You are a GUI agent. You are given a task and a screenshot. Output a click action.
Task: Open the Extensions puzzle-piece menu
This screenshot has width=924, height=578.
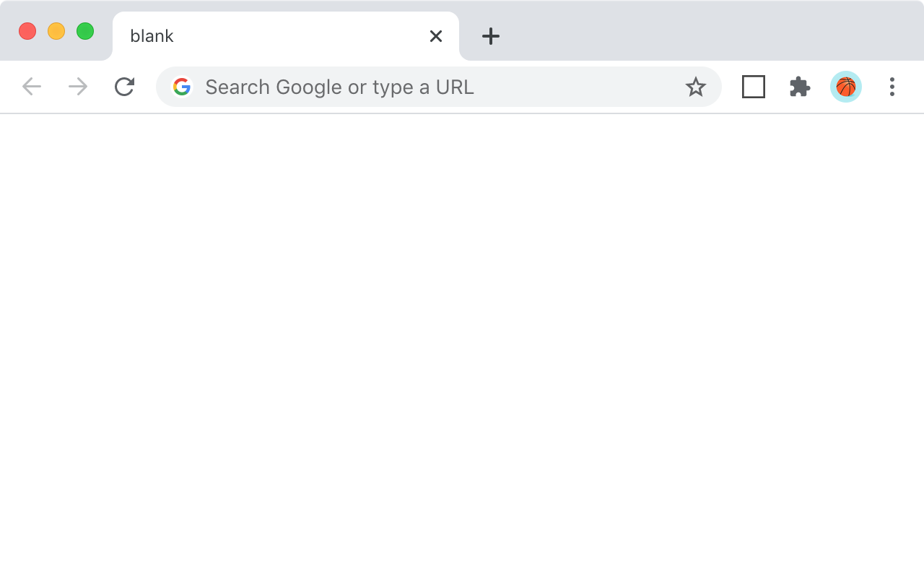(799, 87)
